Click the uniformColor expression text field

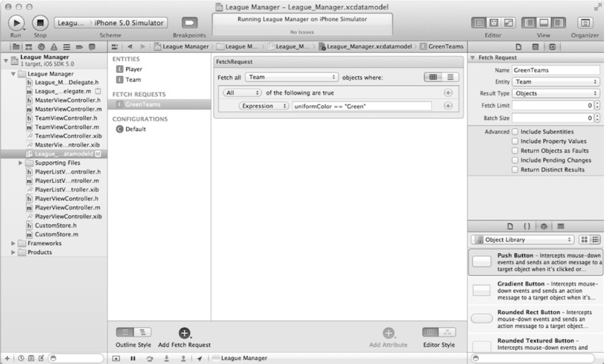click(x=362, y=106)
